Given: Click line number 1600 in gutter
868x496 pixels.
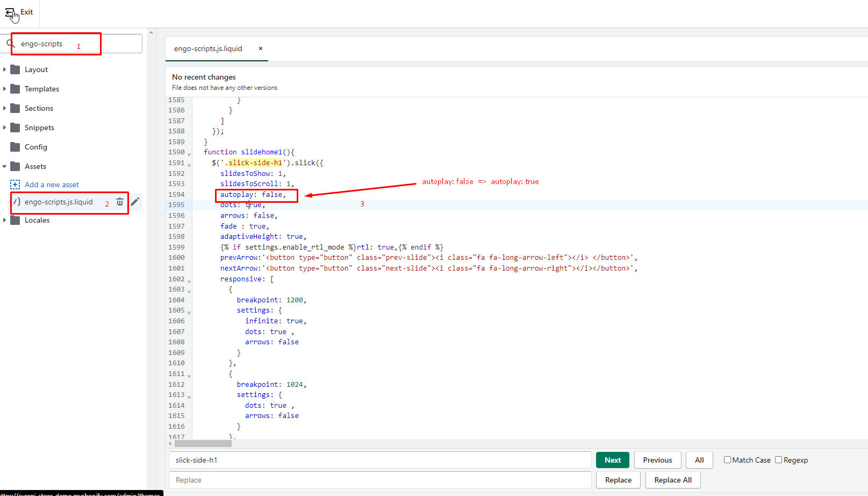Looking at the screenshot, I should (176, 258).
